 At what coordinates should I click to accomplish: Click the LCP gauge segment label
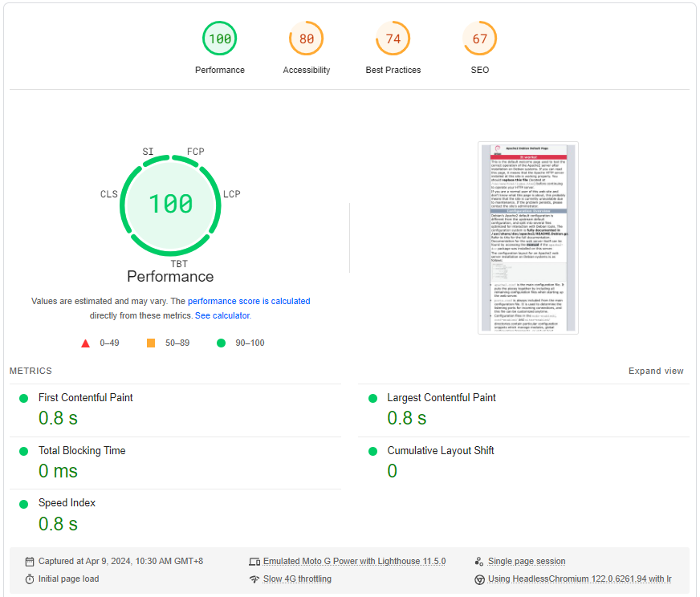point(232,194)
